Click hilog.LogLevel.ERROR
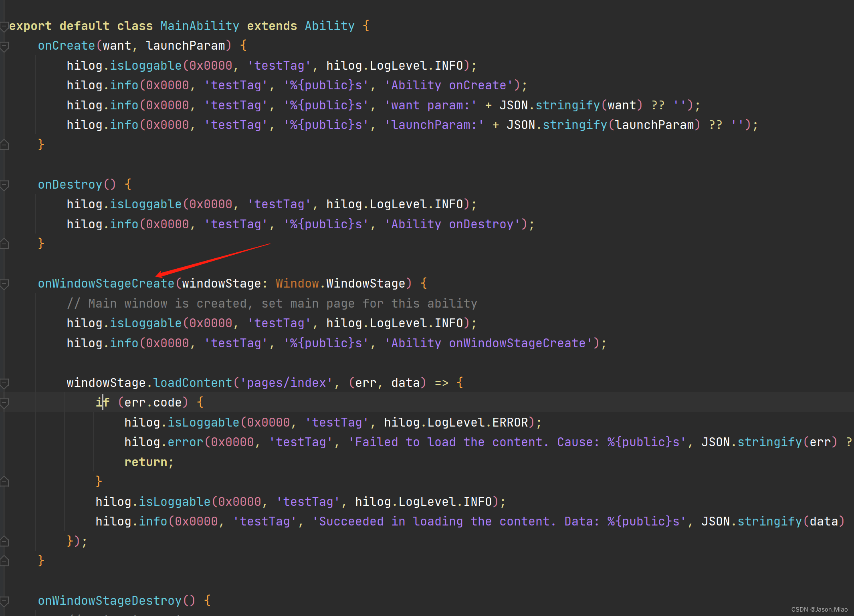 [x=456, y=423]
